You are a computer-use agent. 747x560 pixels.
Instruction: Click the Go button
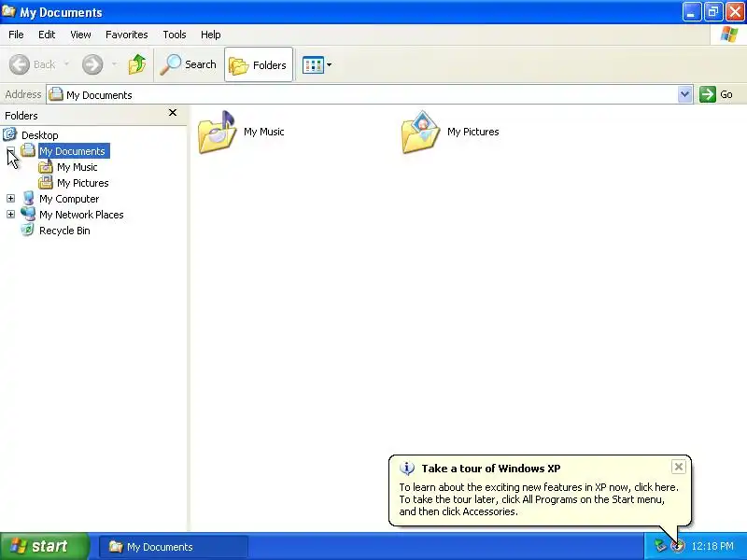(716, 94)
